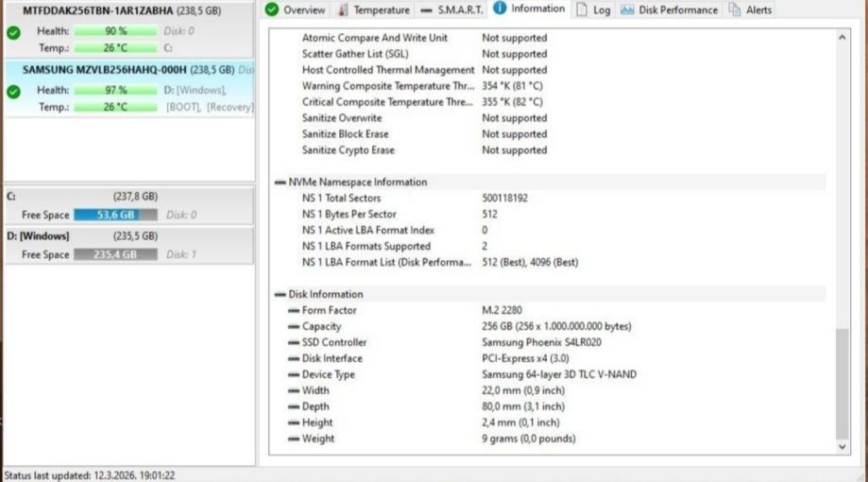Open the Overview tab

pos(297,9)
